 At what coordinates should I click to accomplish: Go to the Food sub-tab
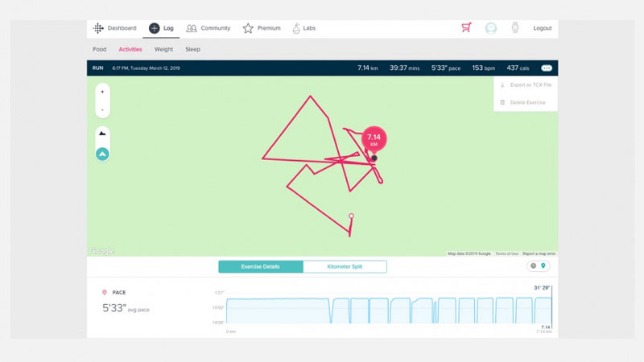[99, 49]
